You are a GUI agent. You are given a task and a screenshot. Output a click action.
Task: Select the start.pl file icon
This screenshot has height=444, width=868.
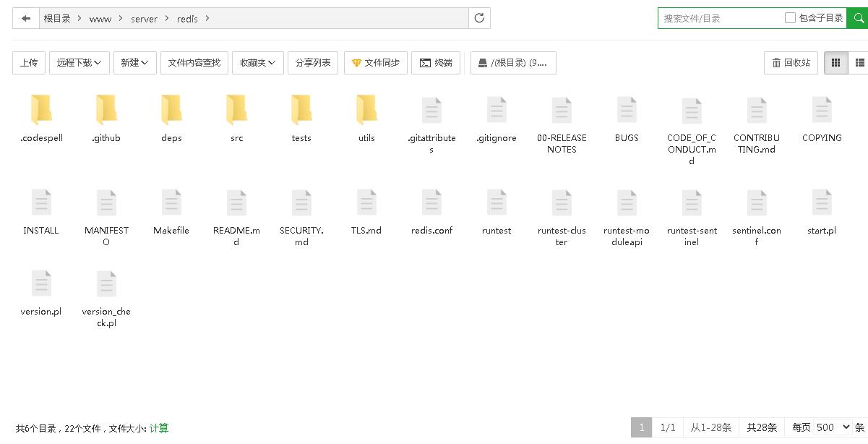point(822,202)
